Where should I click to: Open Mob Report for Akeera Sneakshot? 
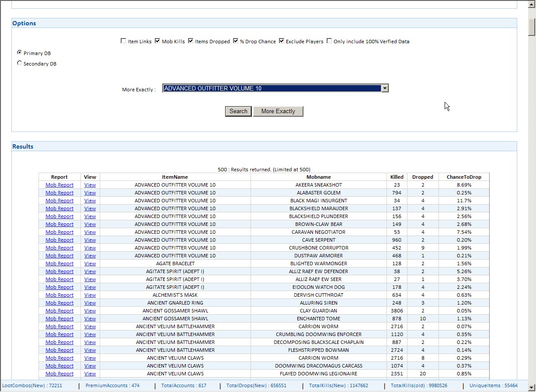coord(59,185)
